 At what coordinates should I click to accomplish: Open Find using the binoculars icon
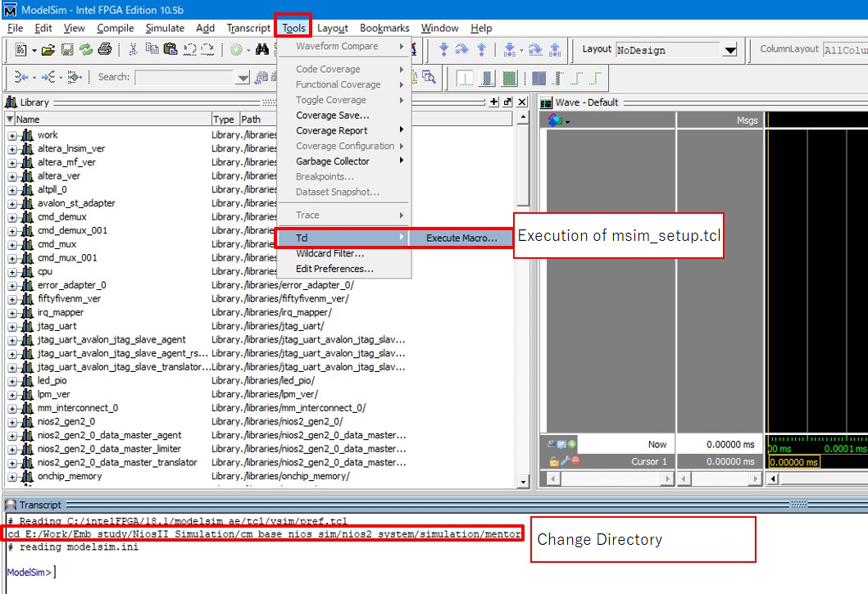(262, 50)
